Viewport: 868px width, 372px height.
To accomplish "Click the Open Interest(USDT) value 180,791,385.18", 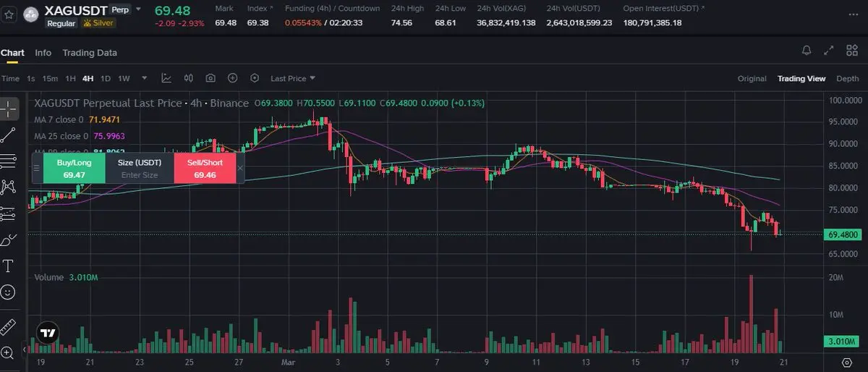I will tap(652, 23).
